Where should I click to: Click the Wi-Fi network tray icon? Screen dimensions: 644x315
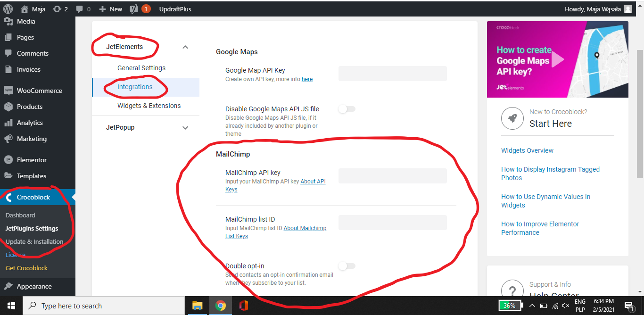555,306
